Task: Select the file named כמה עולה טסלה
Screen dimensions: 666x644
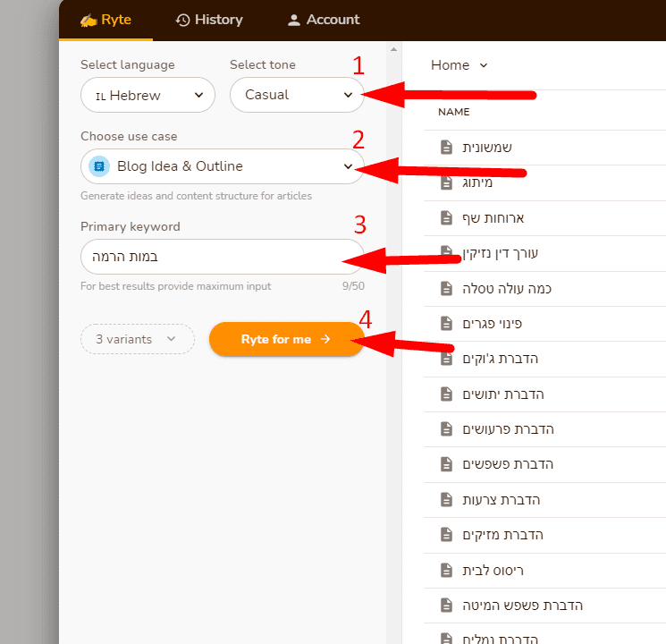Action: tap(507, 289)
